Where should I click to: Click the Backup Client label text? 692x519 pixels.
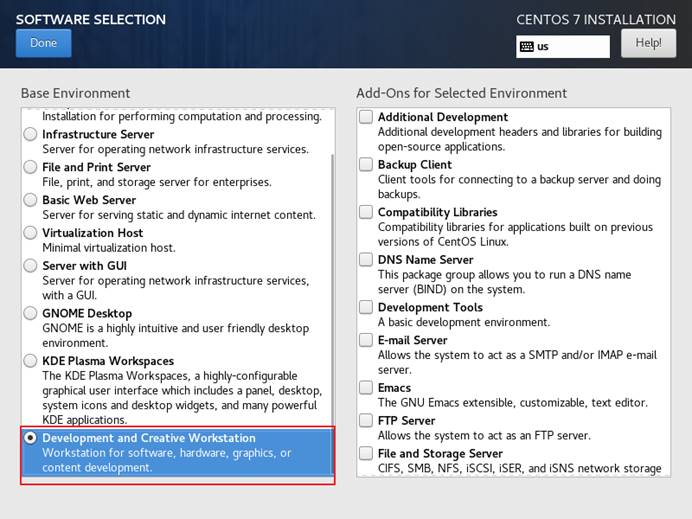point(415,165)
